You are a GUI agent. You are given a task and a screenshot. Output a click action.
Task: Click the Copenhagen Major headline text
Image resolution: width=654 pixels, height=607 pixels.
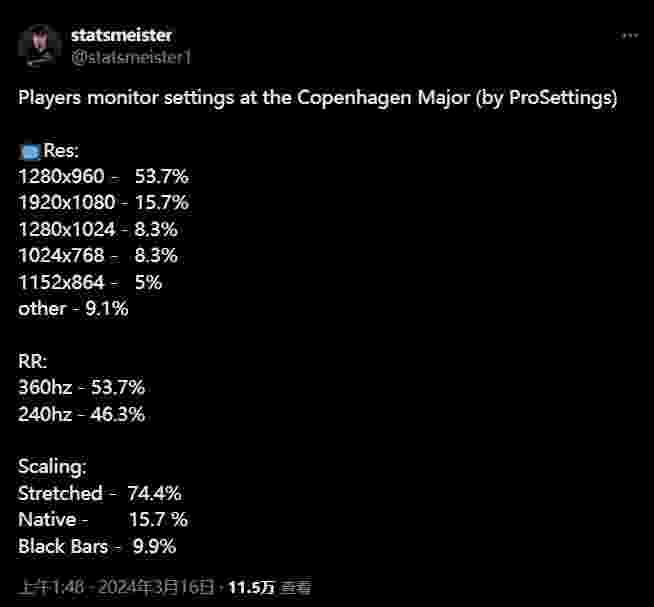coord(317,98)
